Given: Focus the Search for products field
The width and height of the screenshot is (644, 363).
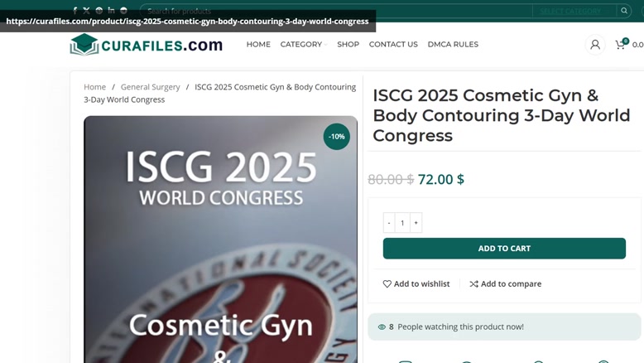Looking at the screenshot, I should [x=336, y=11].
